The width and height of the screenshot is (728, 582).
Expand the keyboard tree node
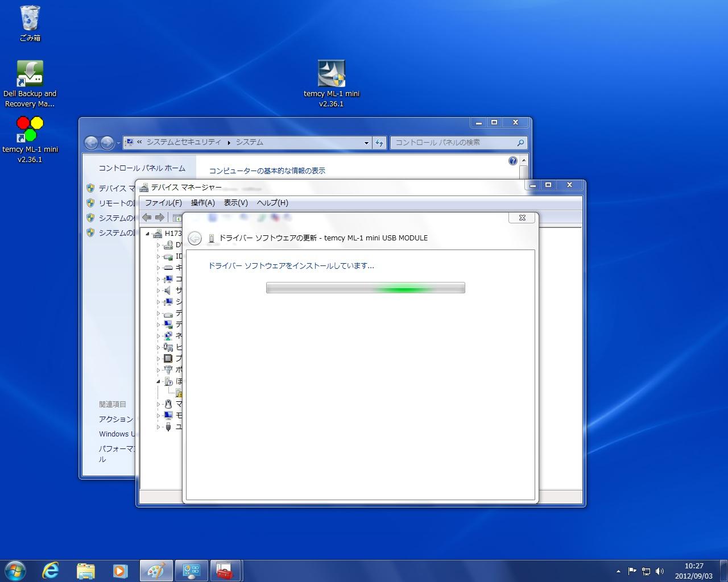point(159,268)
